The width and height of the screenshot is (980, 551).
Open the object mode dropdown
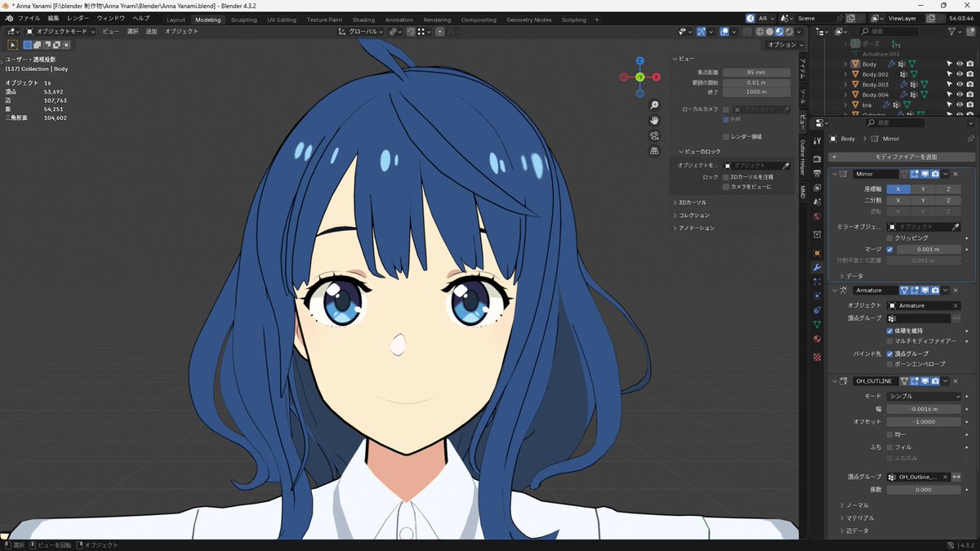click(x=61, y=31)
